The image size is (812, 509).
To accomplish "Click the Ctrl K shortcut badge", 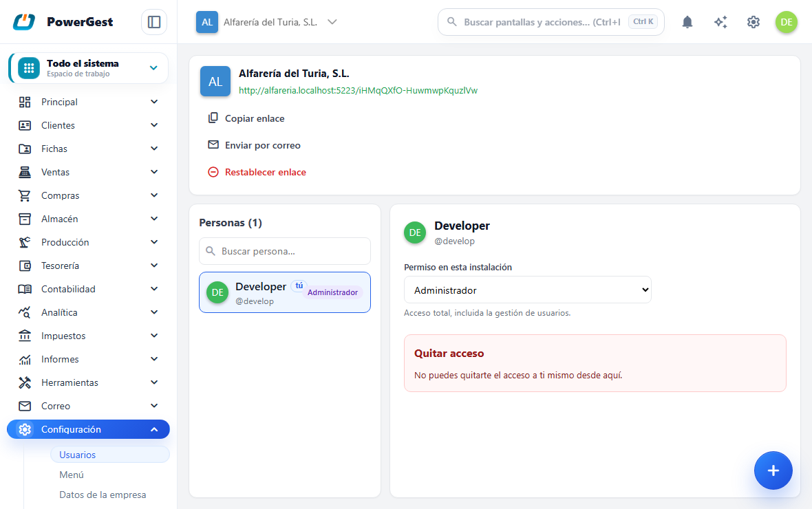I will coord(643,22).
